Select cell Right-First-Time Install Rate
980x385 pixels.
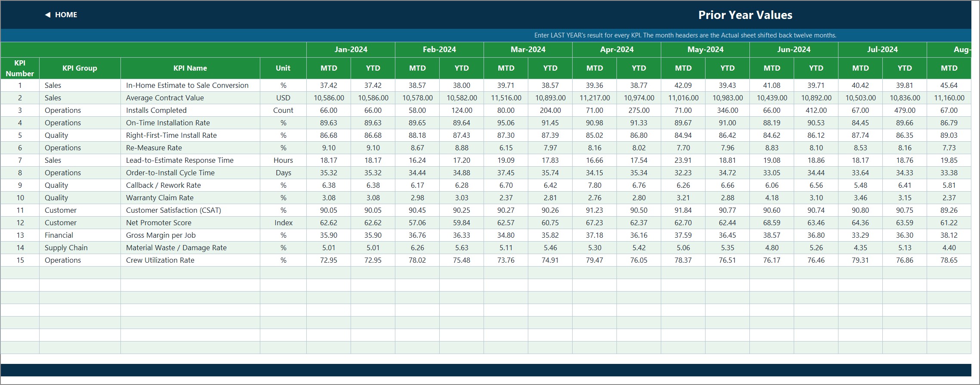[190, 135]
